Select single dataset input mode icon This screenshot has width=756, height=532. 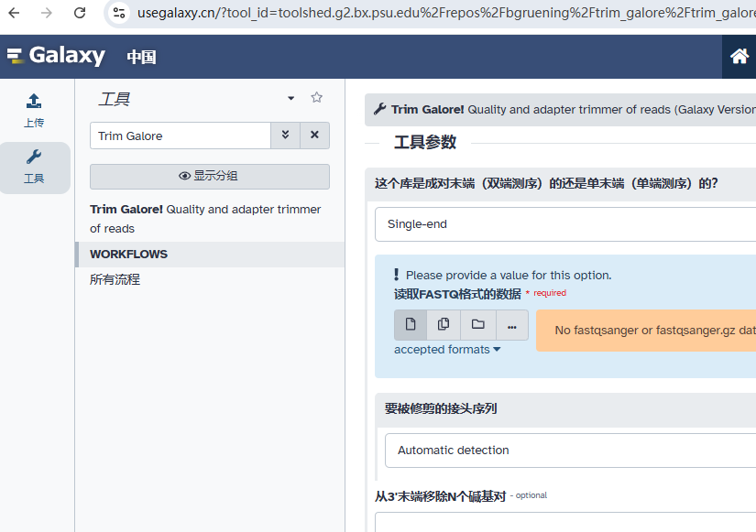pos(411,325)
